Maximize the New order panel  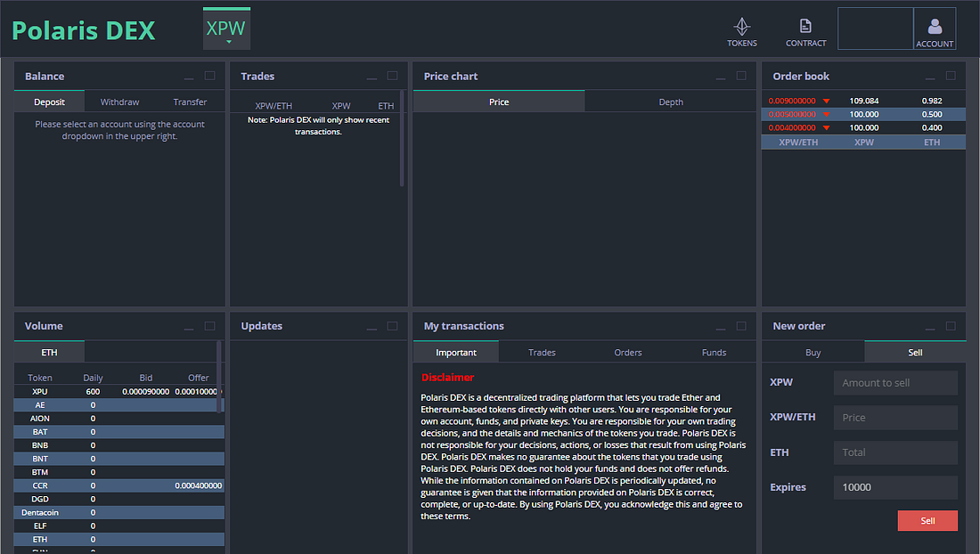(951, 326)
